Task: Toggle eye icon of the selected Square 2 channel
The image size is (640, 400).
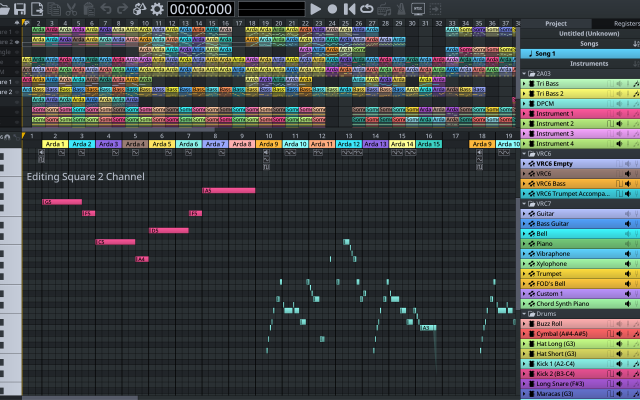Action: [17, 42]
